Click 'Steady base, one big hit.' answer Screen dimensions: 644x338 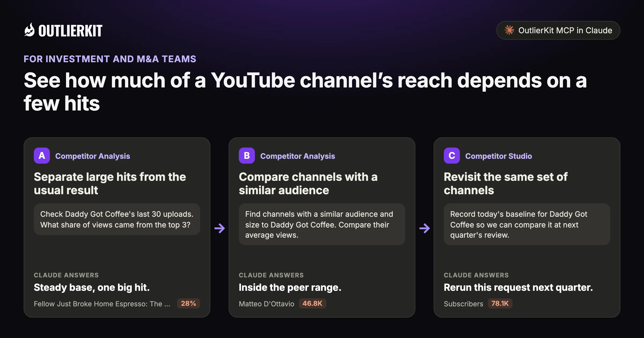coord(92,287)
